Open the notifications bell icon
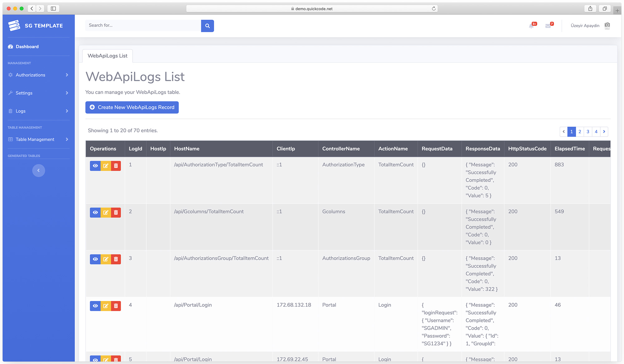Screen dimensions: 624x364 pos(531,26)
